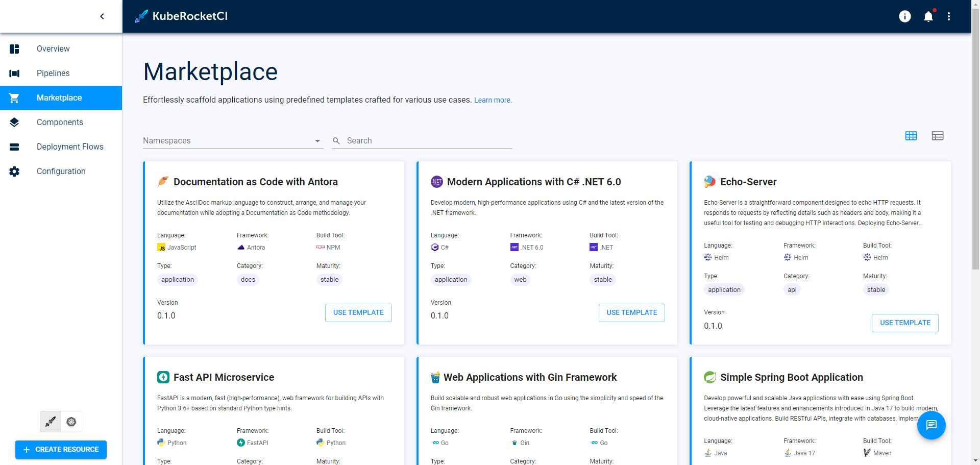Open the Simple Spring Boot Application title

pos(792,377)
